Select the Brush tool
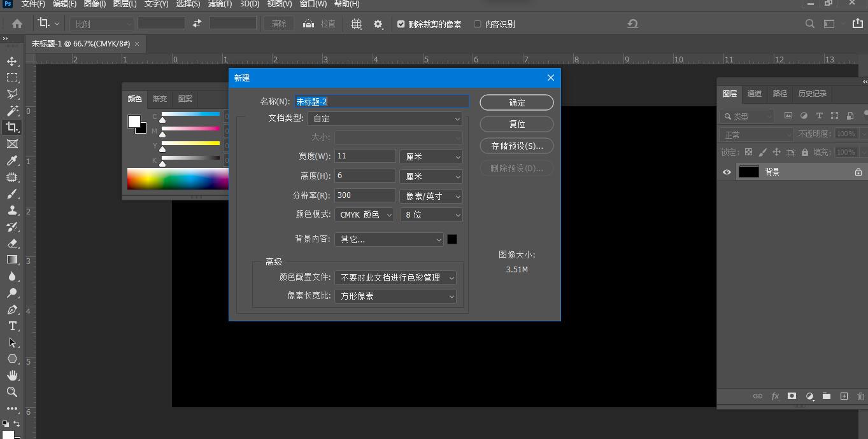The width and height of the screenshot is (868, 439). tap(12, 193)
